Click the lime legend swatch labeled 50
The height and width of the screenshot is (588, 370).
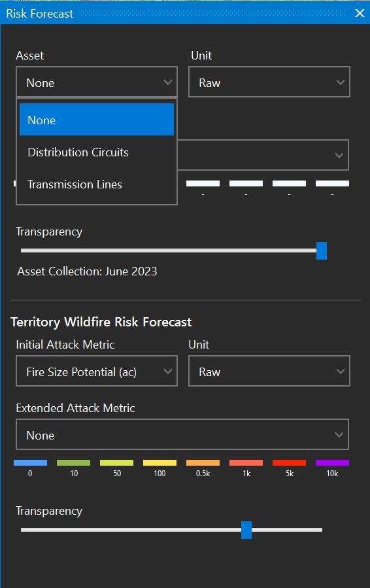[116, 463]
